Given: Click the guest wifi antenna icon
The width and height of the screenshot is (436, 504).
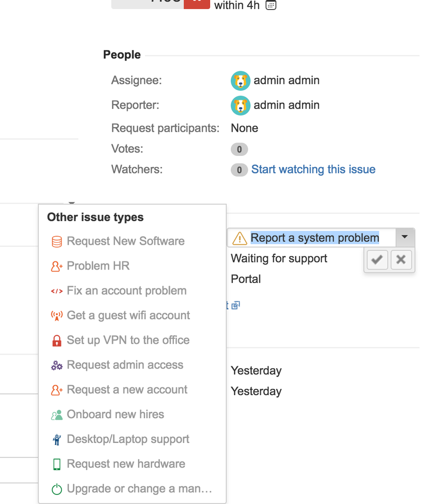Looking at the screenshot, I should 57,316.
